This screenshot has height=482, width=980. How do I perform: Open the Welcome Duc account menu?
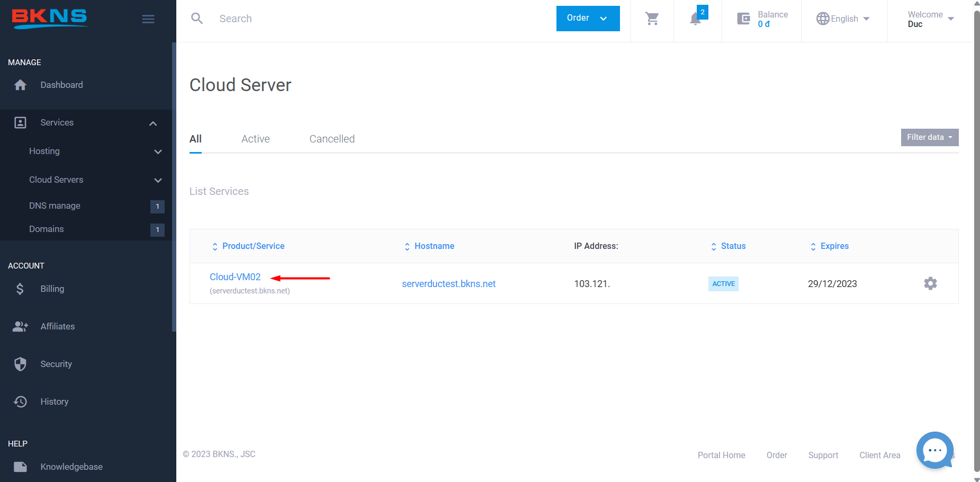[x=931, y=19]
